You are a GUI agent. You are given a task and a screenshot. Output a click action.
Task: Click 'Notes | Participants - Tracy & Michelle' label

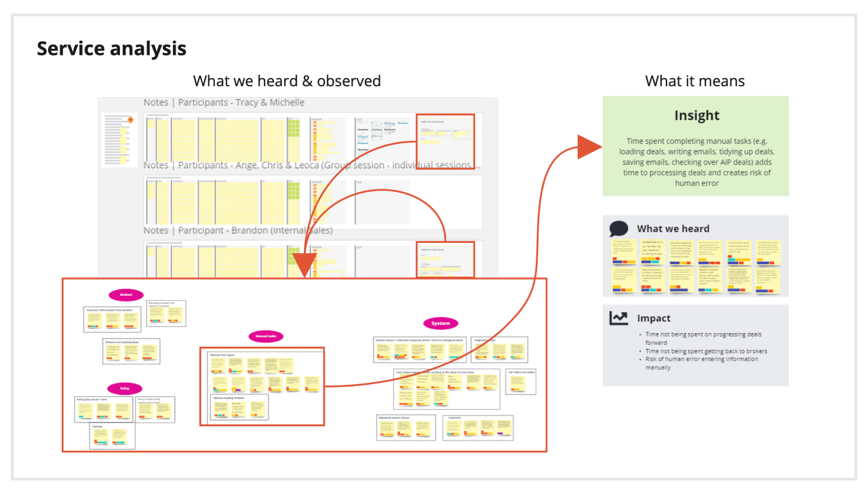224,102
